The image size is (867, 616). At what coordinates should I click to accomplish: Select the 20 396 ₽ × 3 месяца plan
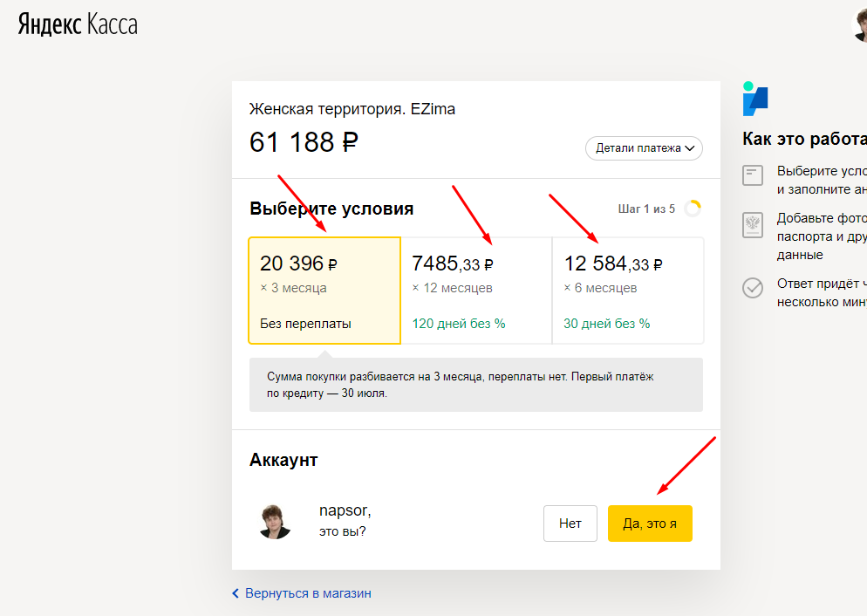(324, 291)
